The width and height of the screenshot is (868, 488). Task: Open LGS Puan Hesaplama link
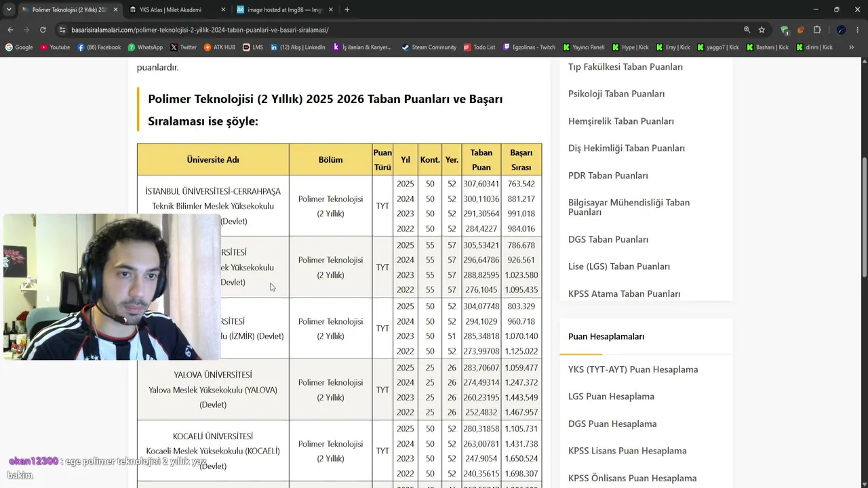click(611, 396)
